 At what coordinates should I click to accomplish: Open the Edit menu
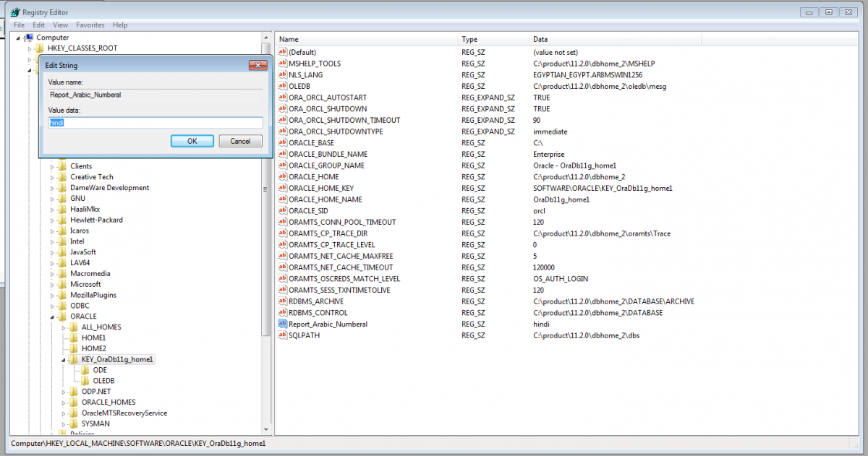point(39,25)
